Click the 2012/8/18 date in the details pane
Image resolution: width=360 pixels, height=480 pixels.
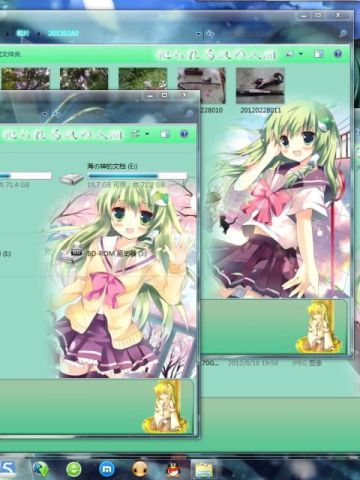(253, 363)
